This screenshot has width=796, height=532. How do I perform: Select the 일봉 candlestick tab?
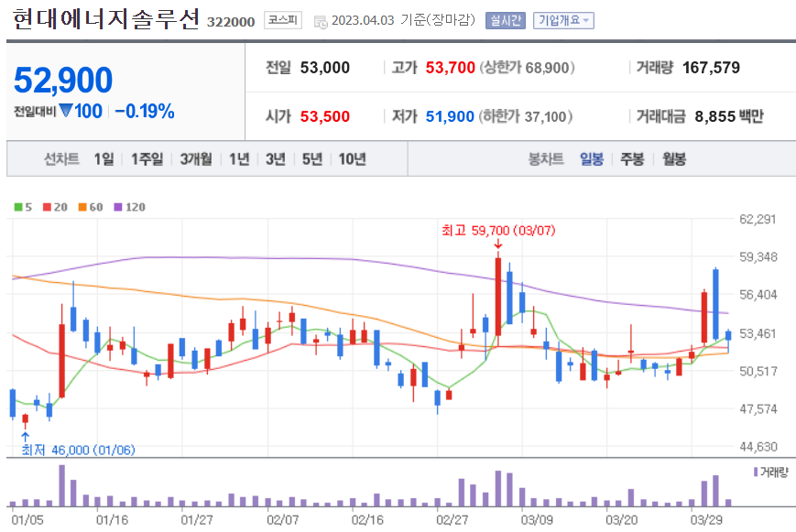[x=592, y=159]
